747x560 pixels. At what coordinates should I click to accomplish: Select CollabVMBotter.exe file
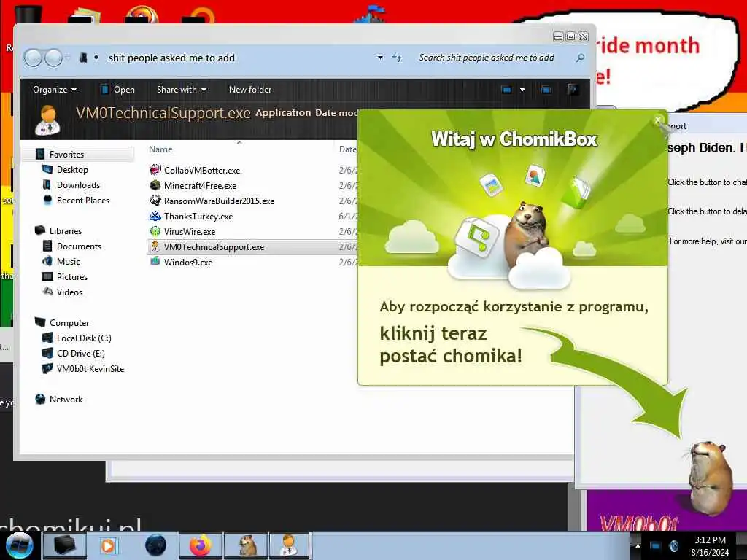(x=202, y=171)
